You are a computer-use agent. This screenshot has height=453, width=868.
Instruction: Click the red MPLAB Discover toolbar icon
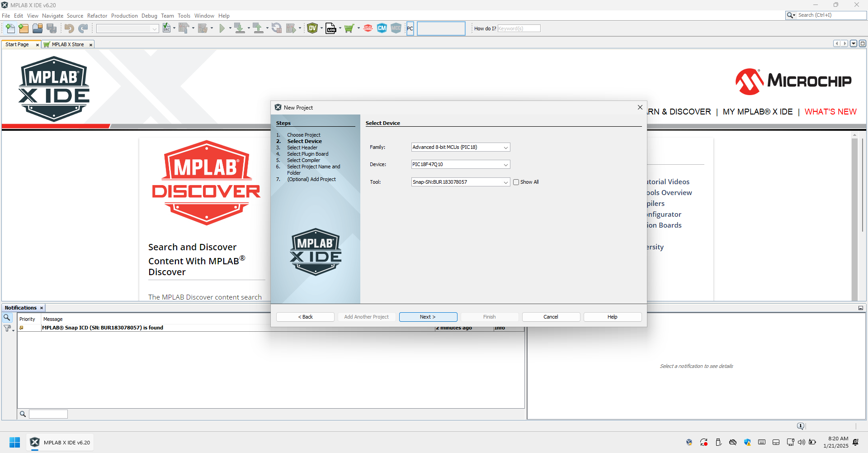tap(368, 29)
